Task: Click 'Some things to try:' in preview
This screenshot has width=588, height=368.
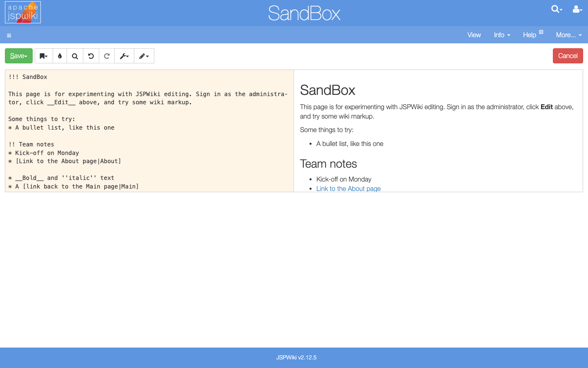Action: tap(327, 130)
